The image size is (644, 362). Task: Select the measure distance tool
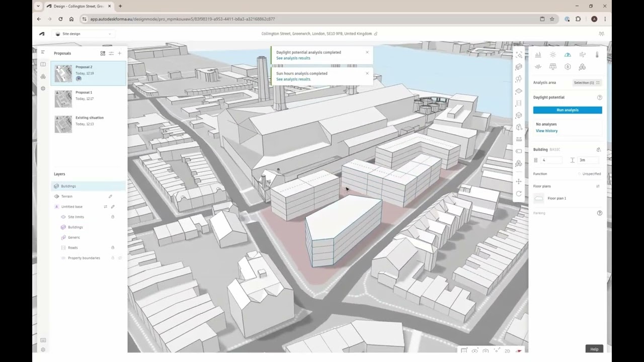tap(519, 139)
